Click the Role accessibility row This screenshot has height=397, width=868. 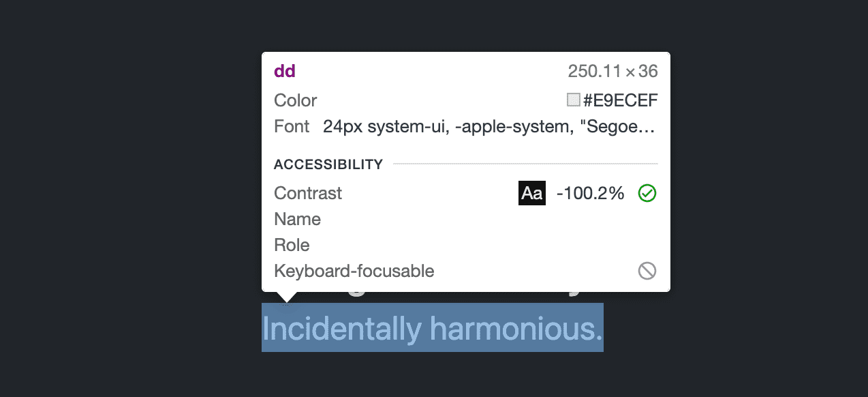tap(292, 245)
